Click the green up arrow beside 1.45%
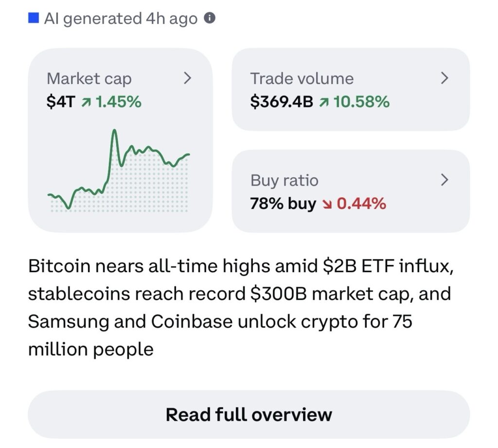498x448 pixels. click(86, 102)
